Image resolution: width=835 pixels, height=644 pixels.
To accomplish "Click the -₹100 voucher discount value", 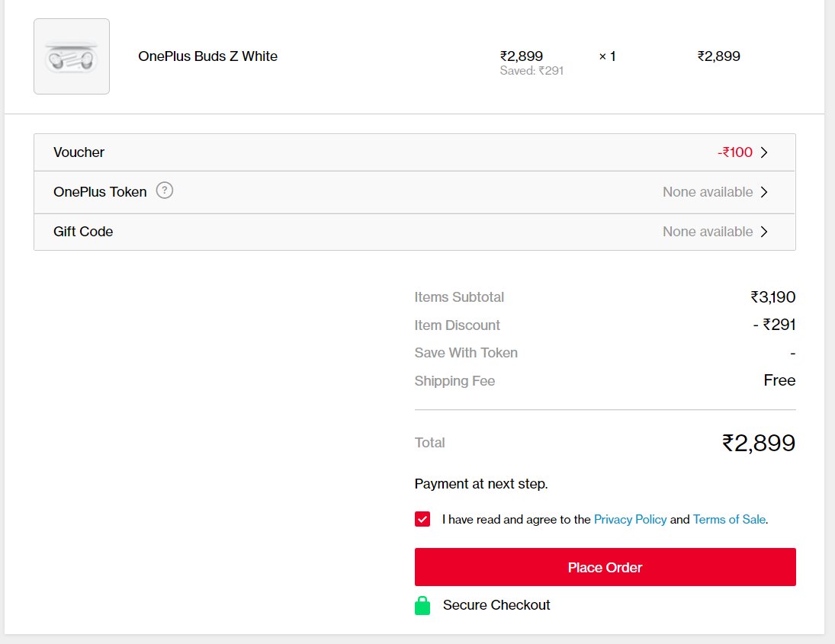I will pos(735,152).
